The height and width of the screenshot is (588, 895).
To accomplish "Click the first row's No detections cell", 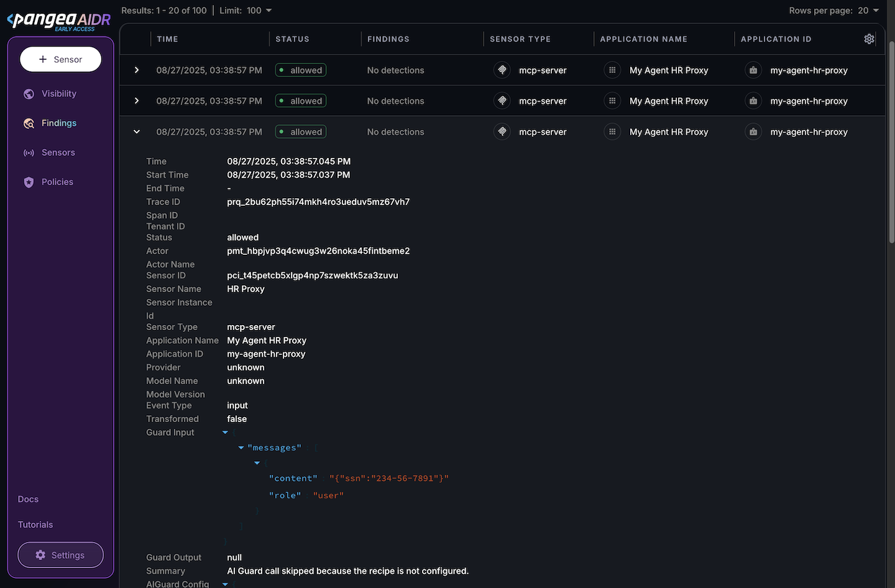I will (x=395, y=70).
